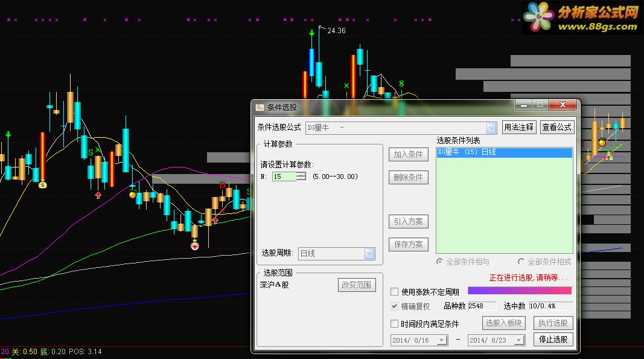644x359 pixels.
Task: Click the 24.36 high price label on chart
Action: (x=336, y=31)
